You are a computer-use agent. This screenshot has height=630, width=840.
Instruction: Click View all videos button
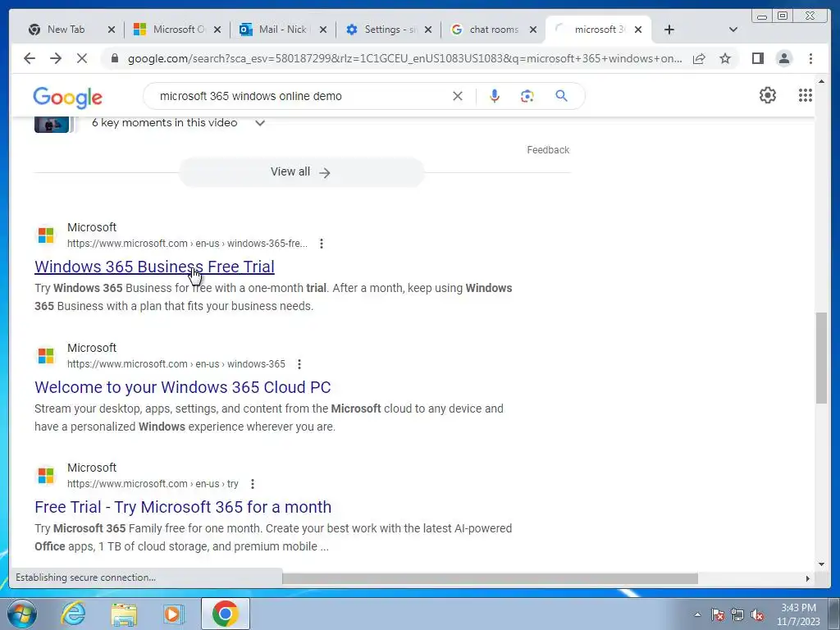[x=301, y=172]
